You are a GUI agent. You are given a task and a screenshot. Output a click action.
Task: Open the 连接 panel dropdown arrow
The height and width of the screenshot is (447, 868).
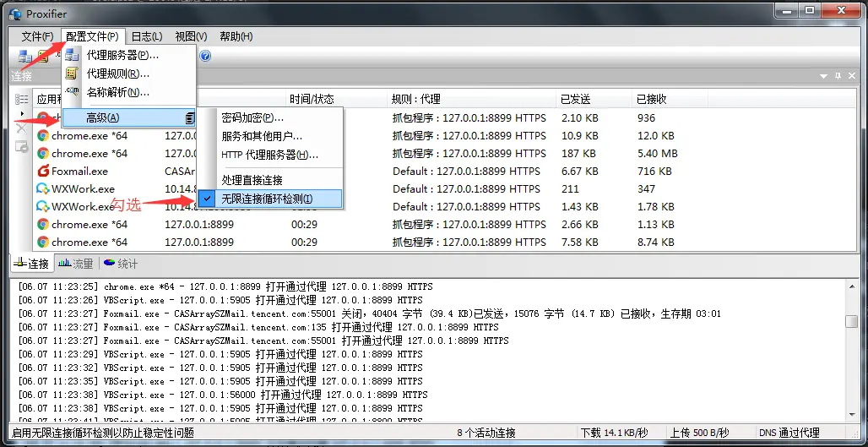pos(824,76)
